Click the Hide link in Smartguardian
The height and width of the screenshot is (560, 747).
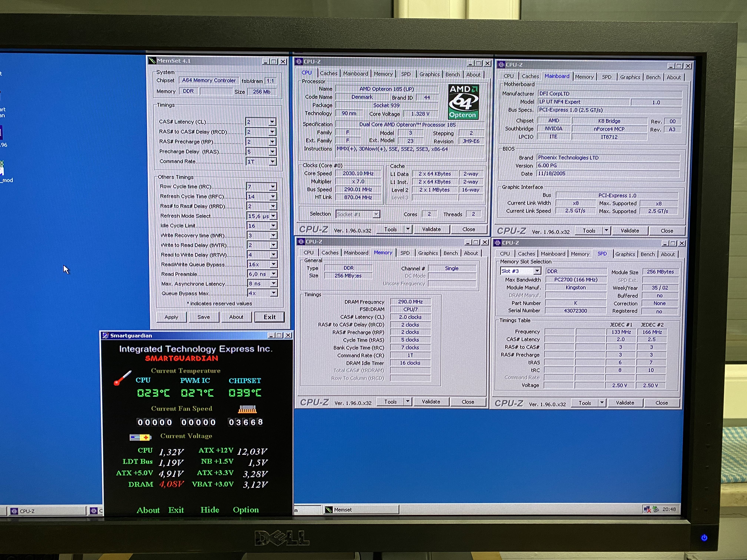pyautogui.click(x=210, y=510)
